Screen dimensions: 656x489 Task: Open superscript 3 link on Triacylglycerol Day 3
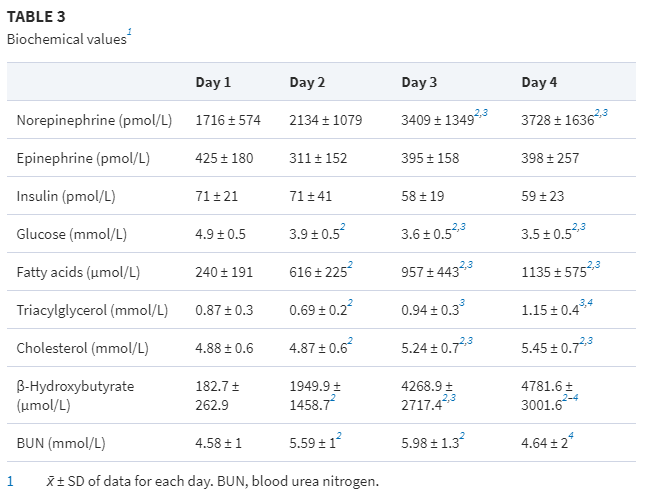point(462,305)
